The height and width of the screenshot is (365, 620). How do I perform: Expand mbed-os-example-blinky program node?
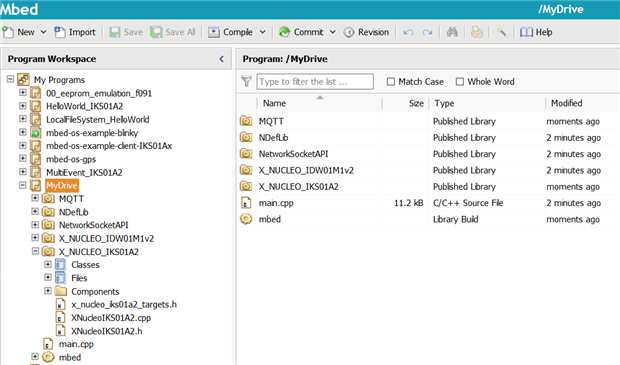23,132
